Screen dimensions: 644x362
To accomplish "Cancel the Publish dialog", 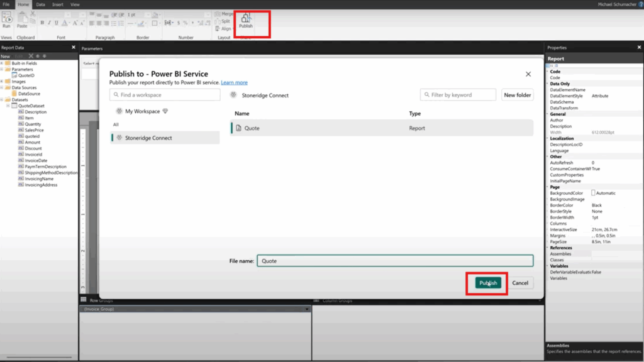I will click(x=520, y=283).
